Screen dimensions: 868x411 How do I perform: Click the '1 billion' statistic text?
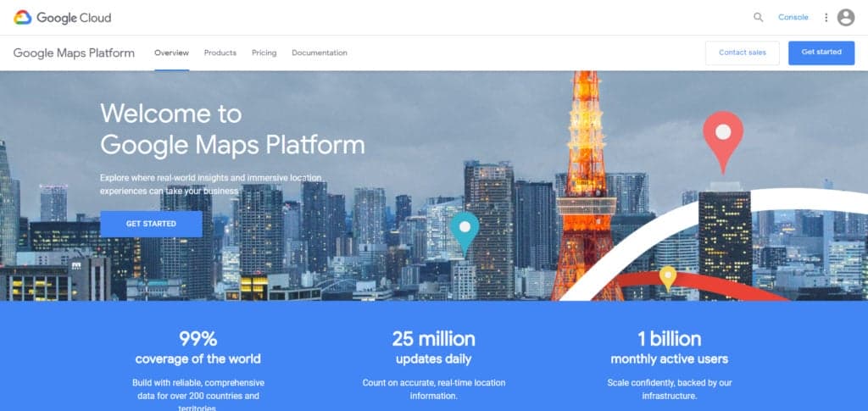(x=670, y=338)
